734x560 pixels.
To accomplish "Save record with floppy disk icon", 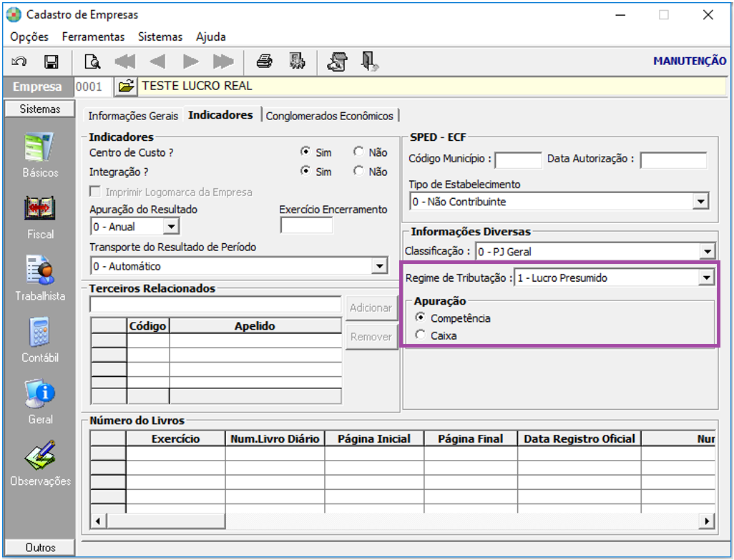I will 51,62.
